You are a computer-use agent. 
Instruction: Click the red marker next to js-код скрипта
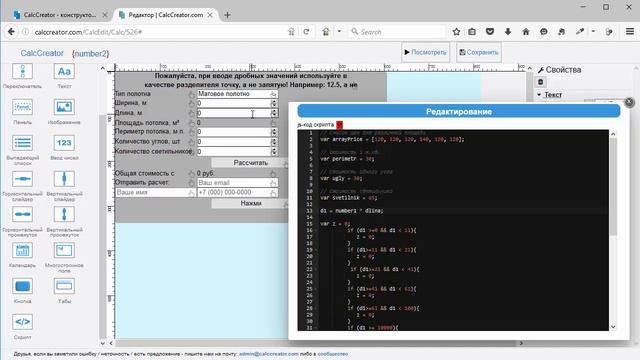[339, 125]
